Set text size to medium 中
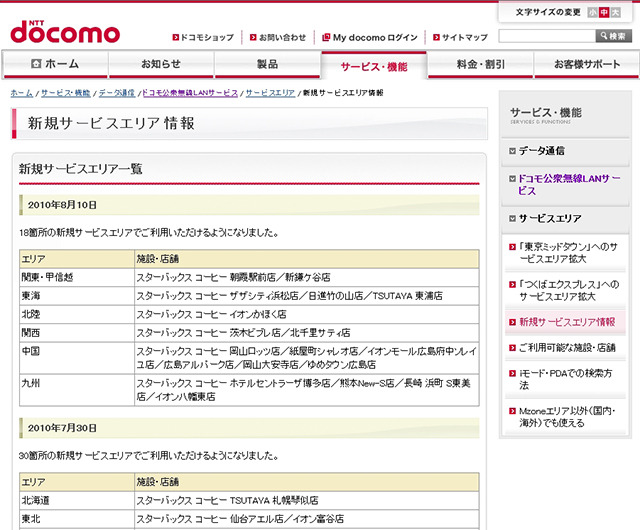This screenshot has width=640, height=530. pyautogui.click(x=604, y=13)
